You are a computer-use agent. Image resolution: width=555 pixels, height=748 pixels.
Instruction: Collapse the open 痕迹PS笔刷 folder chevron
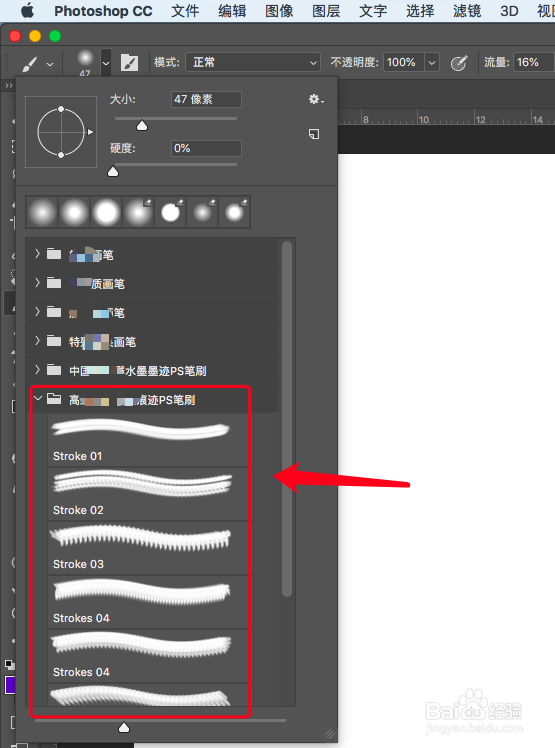coord(38,398)
